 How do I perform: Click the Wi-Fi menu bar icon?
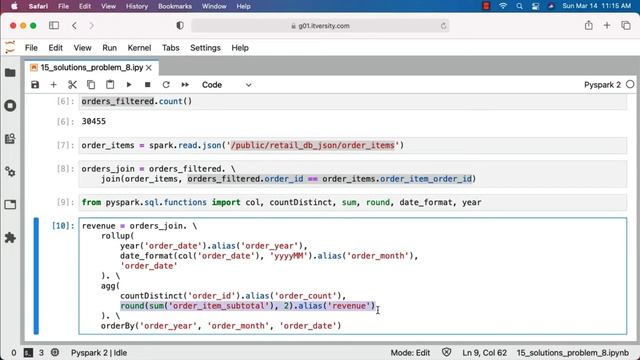[x=503, y=6]
